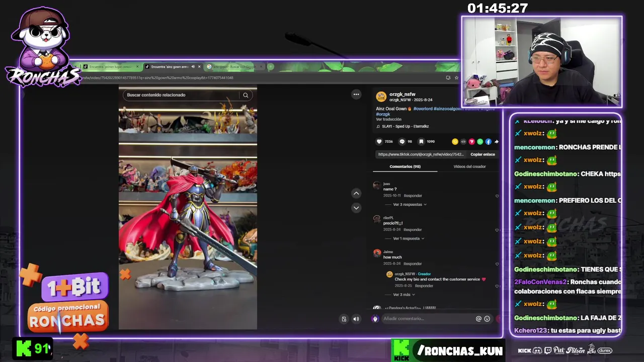Mute the video with speaker icon

(356, 319)
